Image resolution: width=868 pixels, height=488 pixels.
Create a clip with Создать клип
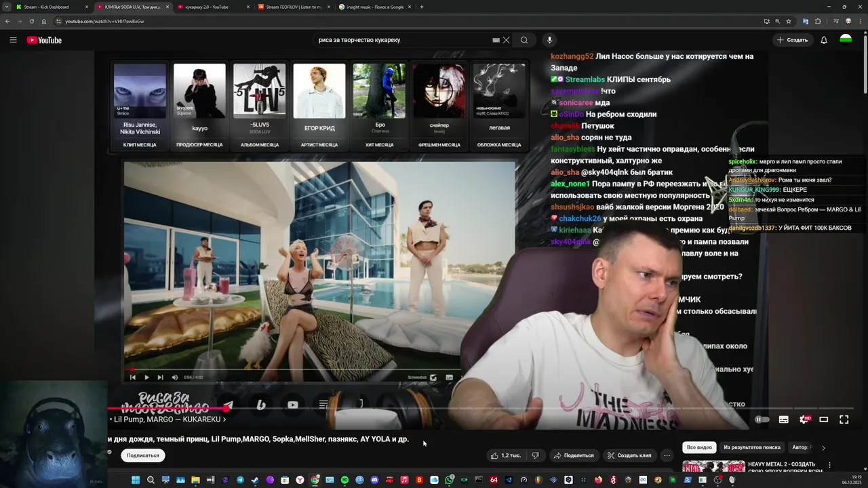click(x=629, y=455)
